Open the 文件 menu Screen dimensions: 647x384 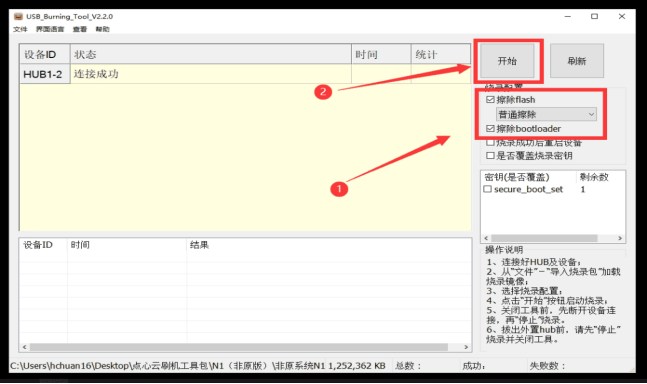pyautogui.click(x=20, y=29)
